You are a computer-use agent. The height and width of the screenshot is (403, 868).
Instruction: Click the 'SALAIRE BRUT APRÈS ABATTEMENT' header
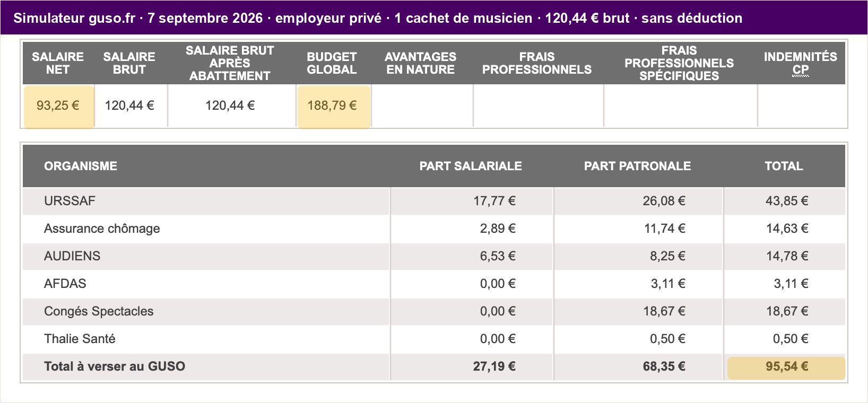(230, 63)
